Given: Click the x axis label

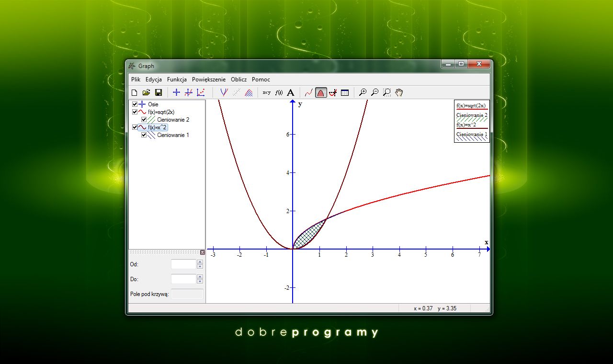Looking at the screenshot, I should 486,242.
